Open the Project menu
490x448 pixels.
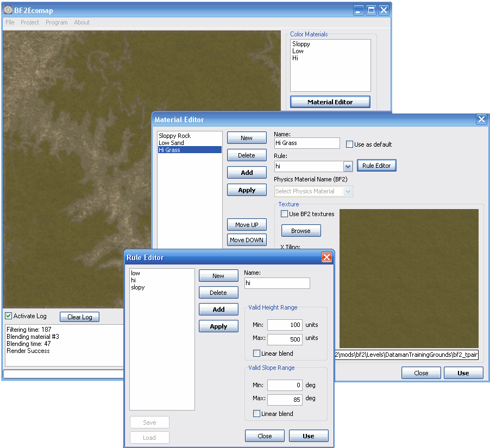pos(30,22)
